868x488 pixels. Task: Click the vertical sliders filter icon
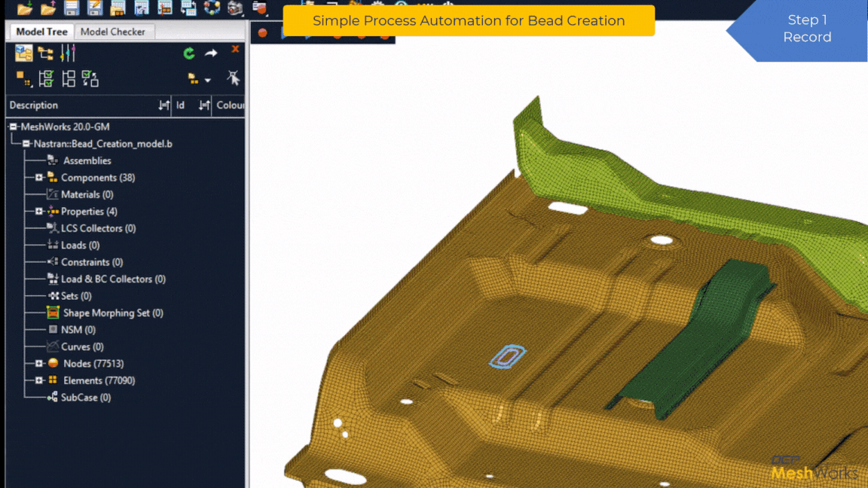tap(68, 53)
